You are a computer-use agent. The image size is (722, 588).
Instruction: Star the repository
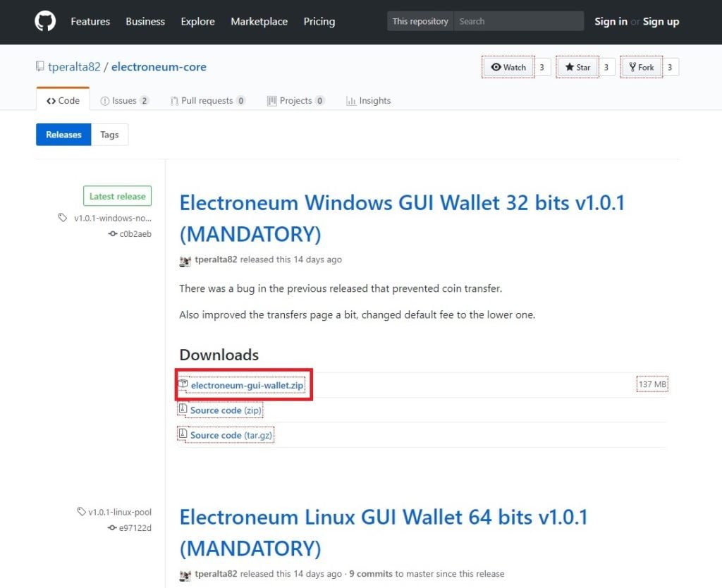577,67
